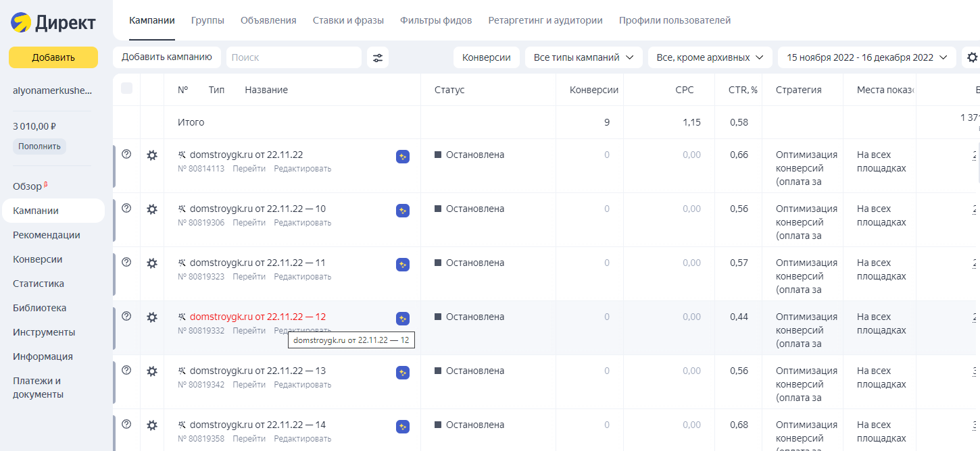The image size is (980, 451).
Task: Click the Добавить кампанию button
Action: (x=167, y=57)
